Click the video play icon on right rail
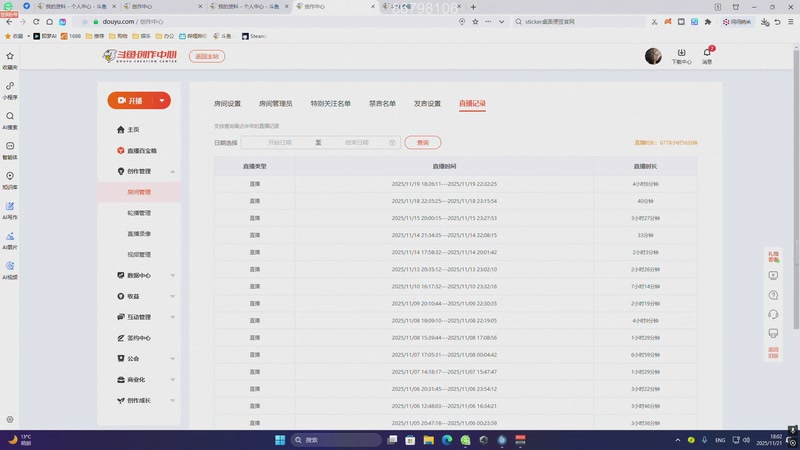800x450 pixels. [x=773, y=276]
